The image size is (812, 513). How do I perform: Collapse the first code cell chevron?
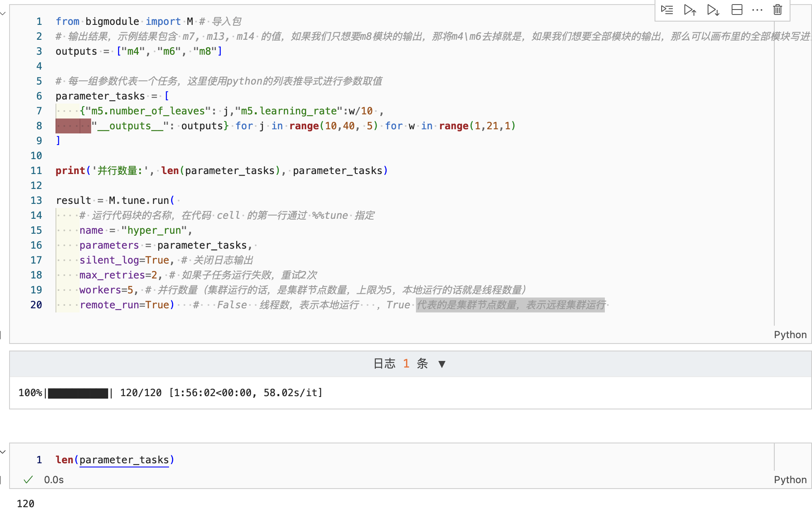[x=3, y=14]
